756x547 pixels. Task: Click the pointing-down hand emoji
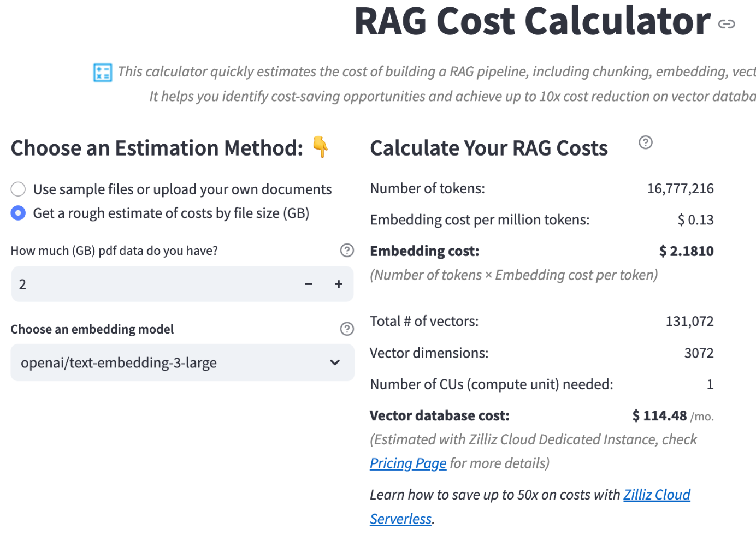pyautogui.click(x=321, y=147)
